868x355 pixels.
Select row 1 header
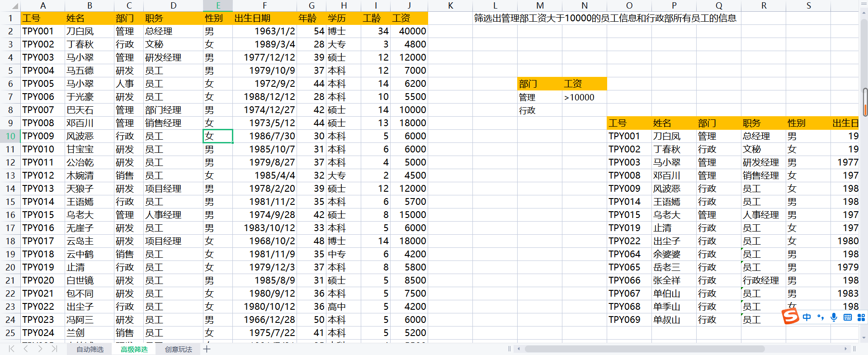tap(10, 19)
